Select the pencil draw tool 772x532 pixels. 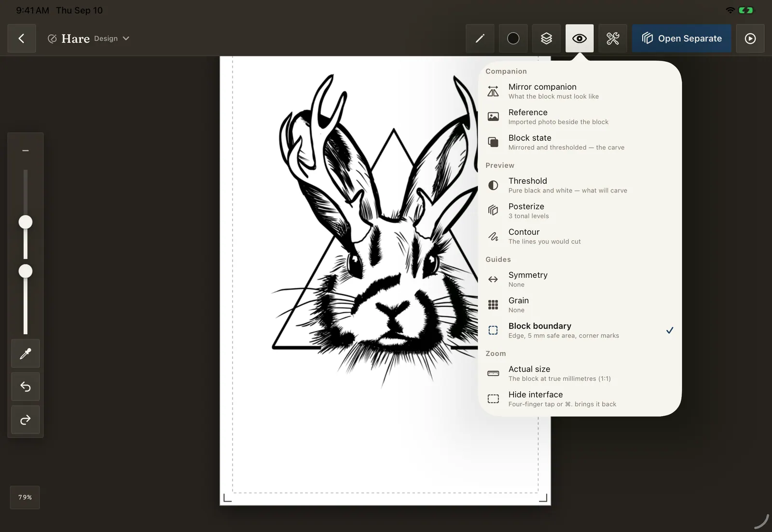pyautogui.click(x=480, y=39)
